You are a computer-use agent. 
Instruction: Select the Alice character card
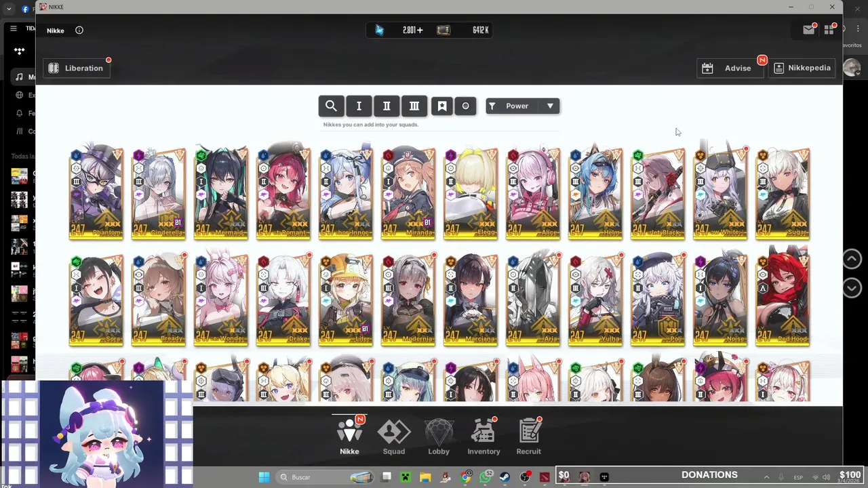tap(533, 193)
